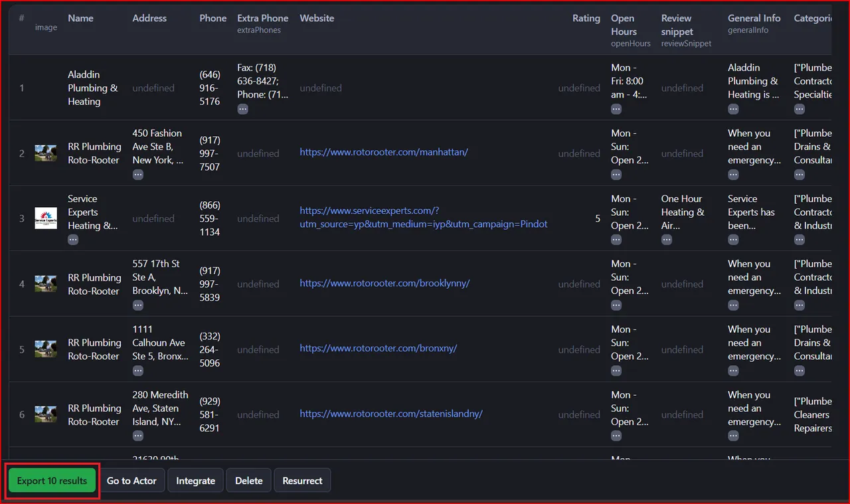Select phone number (917) 997-5839
850x504 pixels.
click(x=210, y=284)
